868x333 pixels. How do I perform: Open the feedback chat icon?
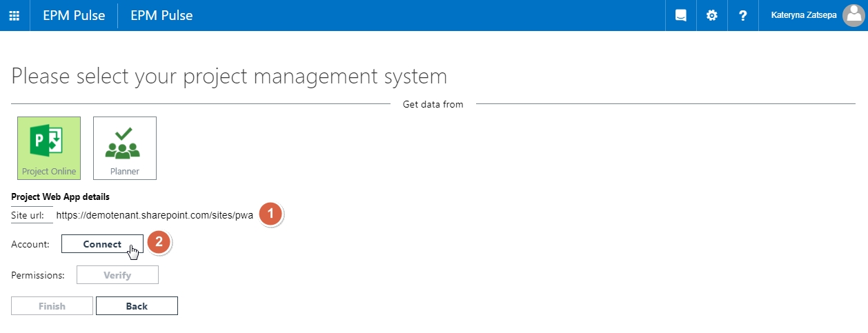[x=681, y=15]
